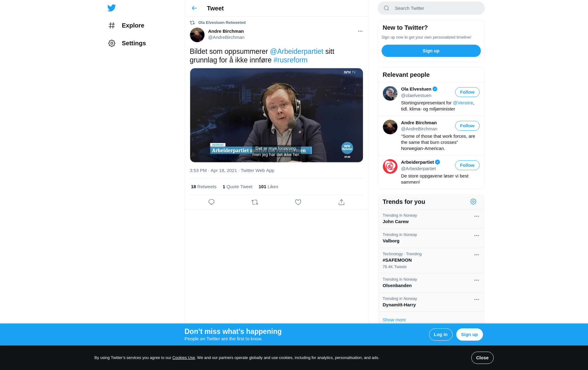Follow Arbeiderpartiet
The height and width of the screenshot is (370, 588).
(467, 165)
